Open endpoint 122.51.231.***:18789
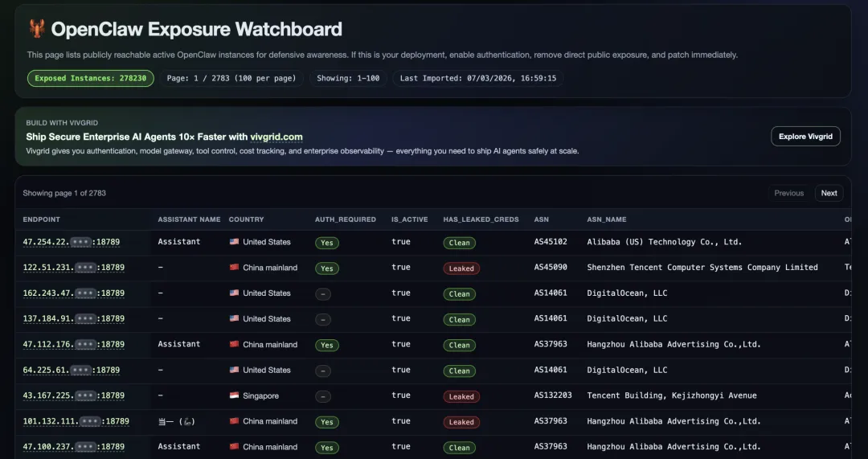The height and width of the screenshot is (459, 868). (74, 268)
